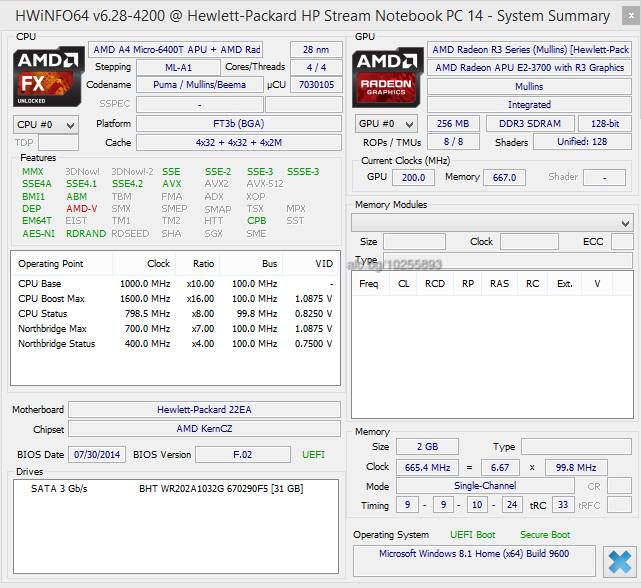Screen dimensions: 641x588
Task: Click the Shaders field Unified: 128
Action: (583, 141)
